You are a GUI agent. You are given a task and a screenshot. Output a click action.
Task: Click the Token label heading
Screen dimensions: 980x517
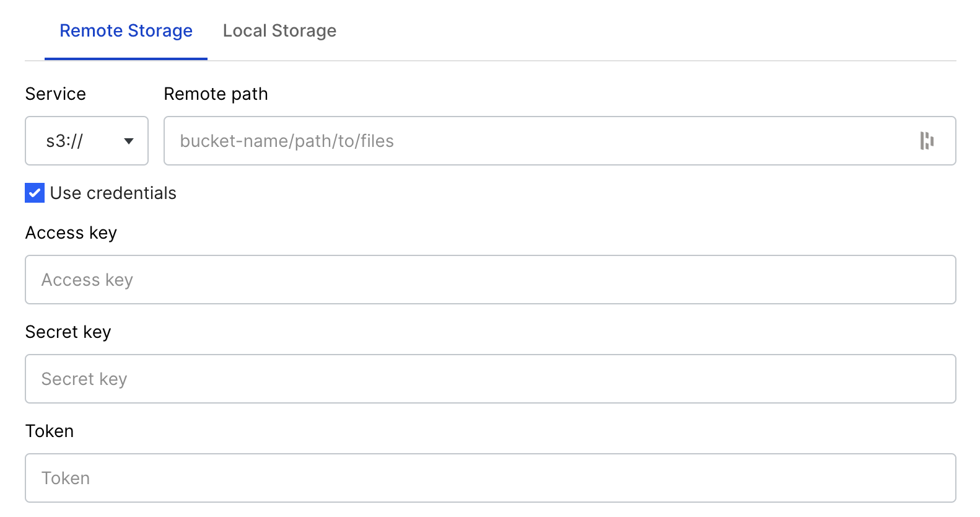(50, 431)
